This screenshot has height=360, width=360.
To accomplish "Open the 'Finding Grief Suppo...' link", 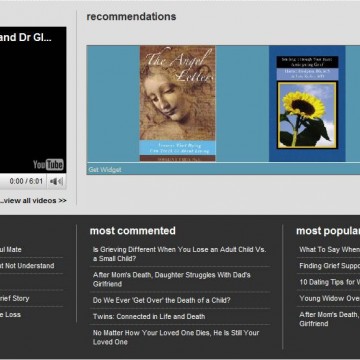I will pos(329,266).
